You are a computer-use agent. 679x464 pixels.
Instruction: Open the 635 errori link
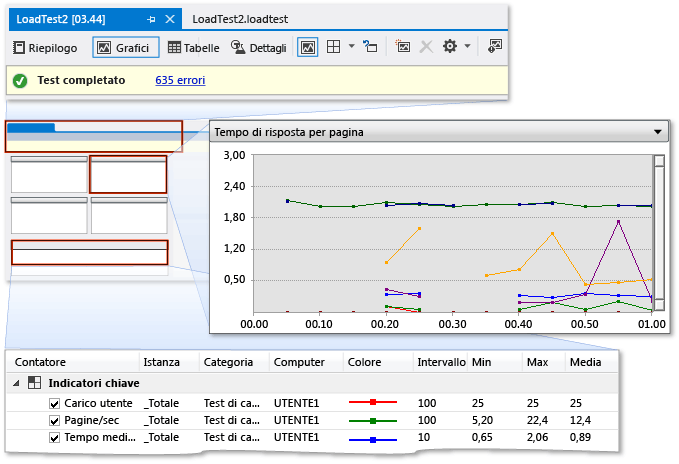click(181, 80)
